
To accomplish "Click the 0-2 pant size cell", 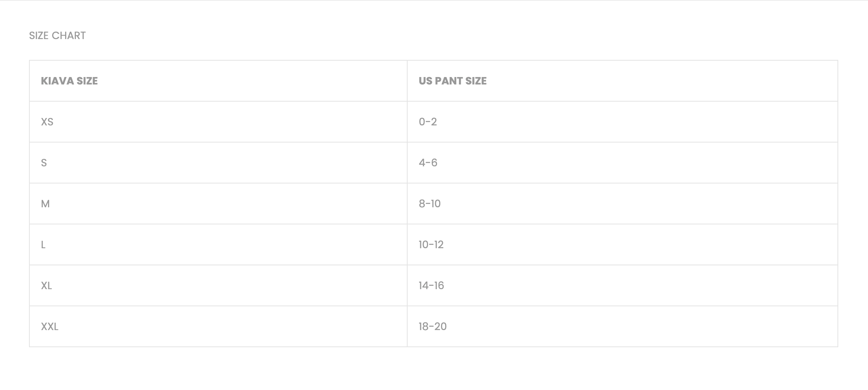I will (428, 122).
